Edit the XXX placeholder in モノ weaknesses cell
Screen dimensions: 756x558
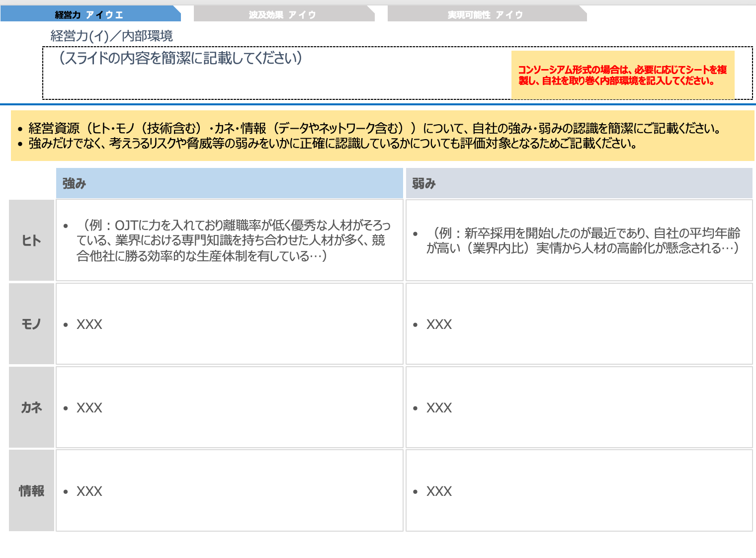click(439, 323)
